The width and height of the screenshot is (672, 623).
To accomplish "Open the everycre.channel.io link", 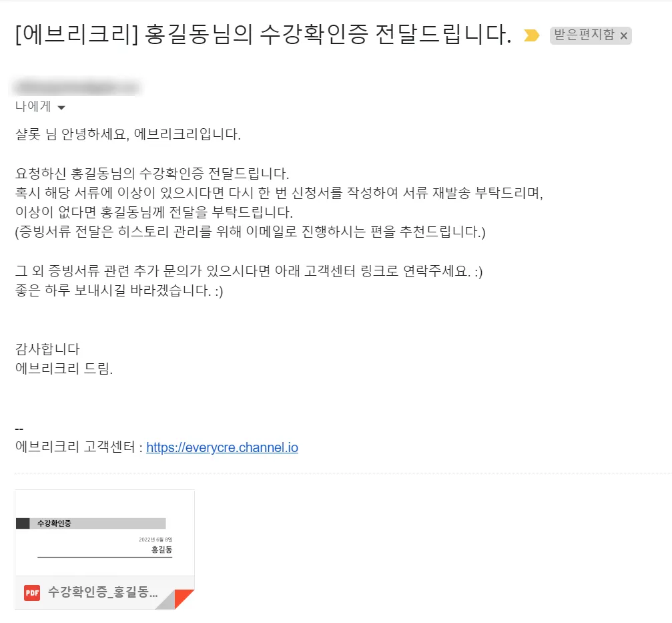I will [222, 447].
